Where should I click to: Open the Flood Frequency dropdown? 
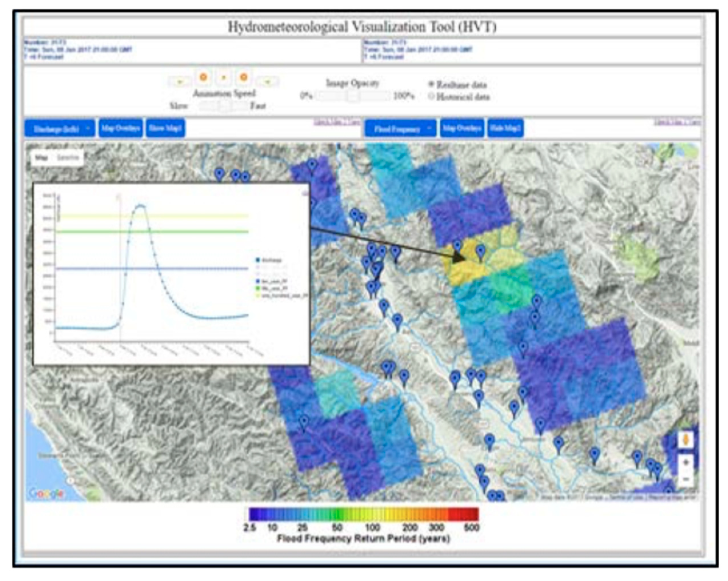(400, 129)
